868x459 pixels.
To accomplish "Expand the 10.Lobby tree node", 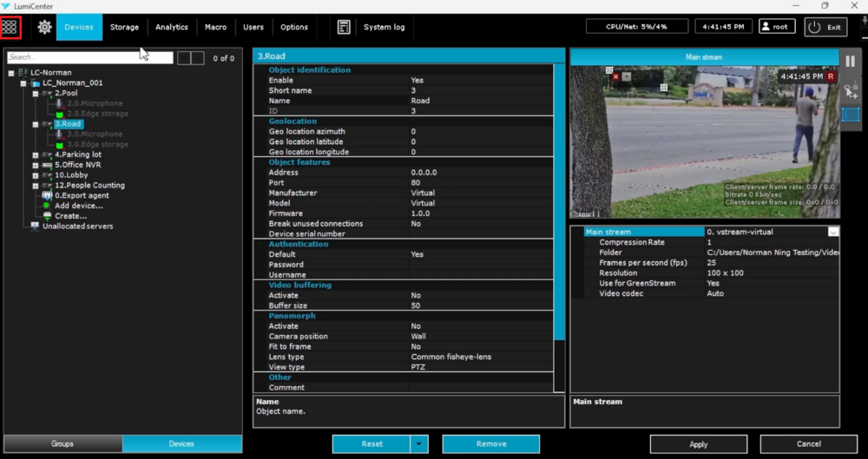I will point(36,175).
